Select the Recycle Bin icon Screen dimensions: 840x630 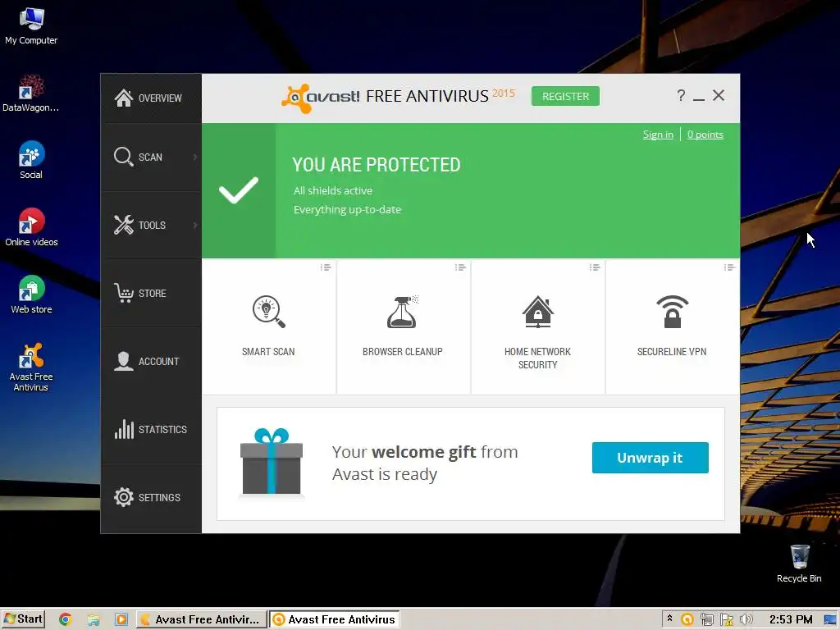[x=799, y=564]
